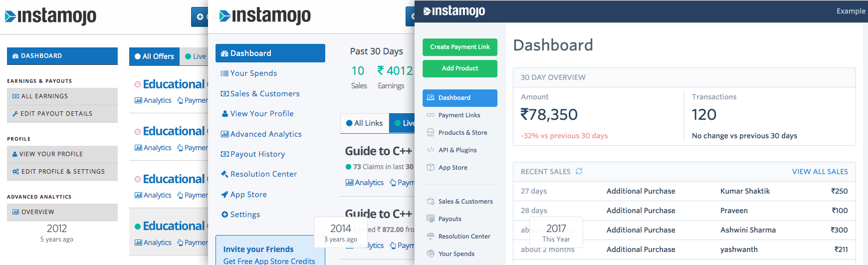Image resolution: width=868 pixels, height=265 pixels.
Task: Select Dashboard in 2014 sidebar
Action: click(x=270, y=53)
